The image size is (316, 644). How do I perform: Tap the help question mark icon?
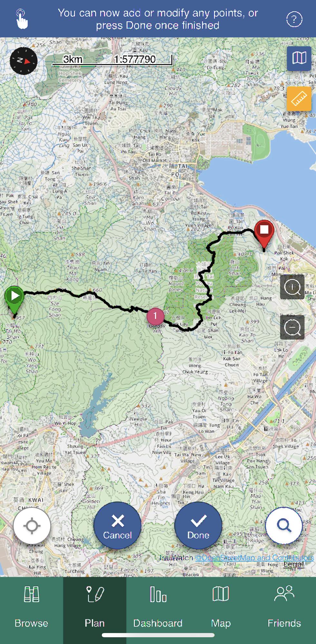294,19
